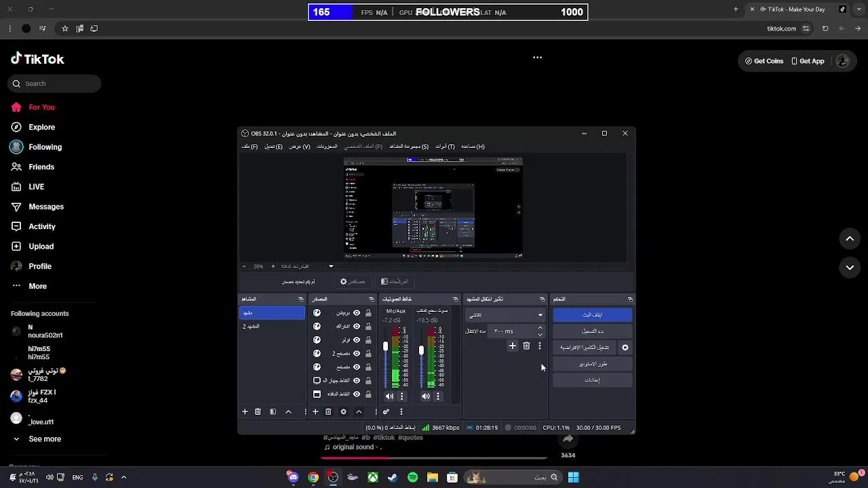
Task: Hide the browser source labeled 2
Action: 357,353
